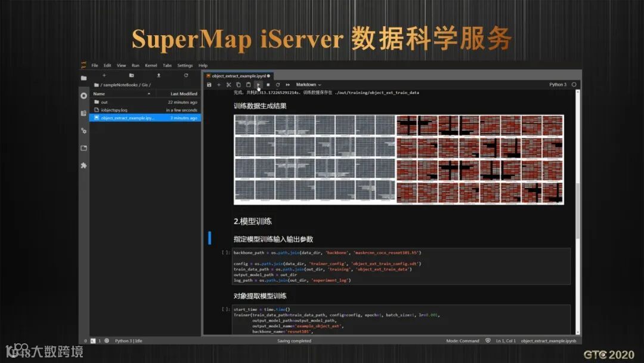Open the out folder
644x363 pixels.
click(x=145, y=102)
